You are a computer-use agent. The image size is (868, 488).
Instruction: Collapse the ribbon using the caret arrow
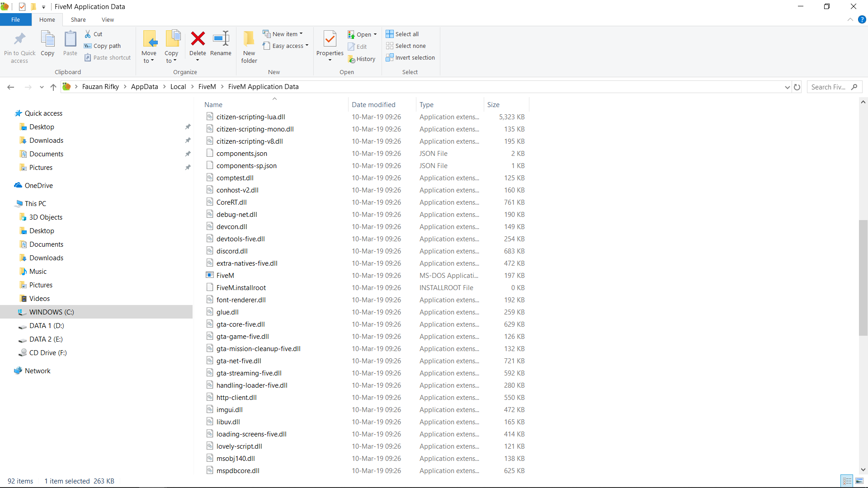(x=850, y=19)
